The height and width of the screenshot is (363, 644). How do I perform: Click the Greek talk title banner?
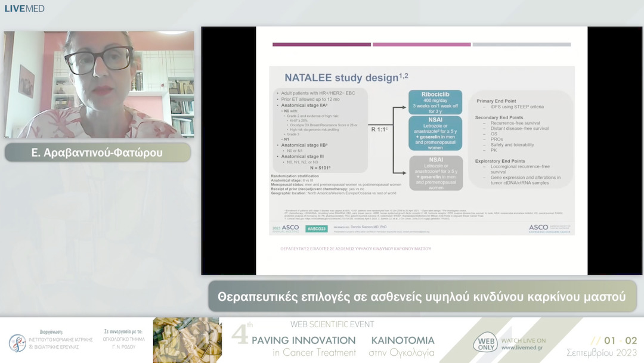(x=422, y=296)
